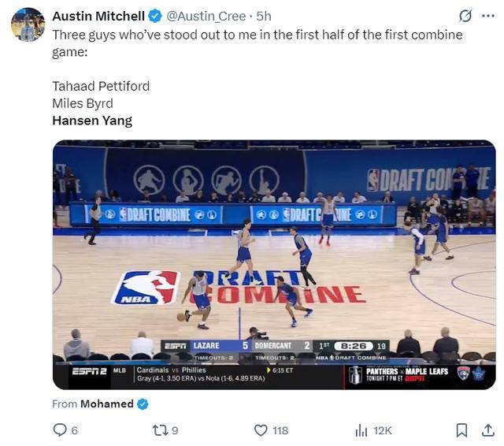Open the Hansen Yang bold link
504x446 pixels.
click(92, 121)
